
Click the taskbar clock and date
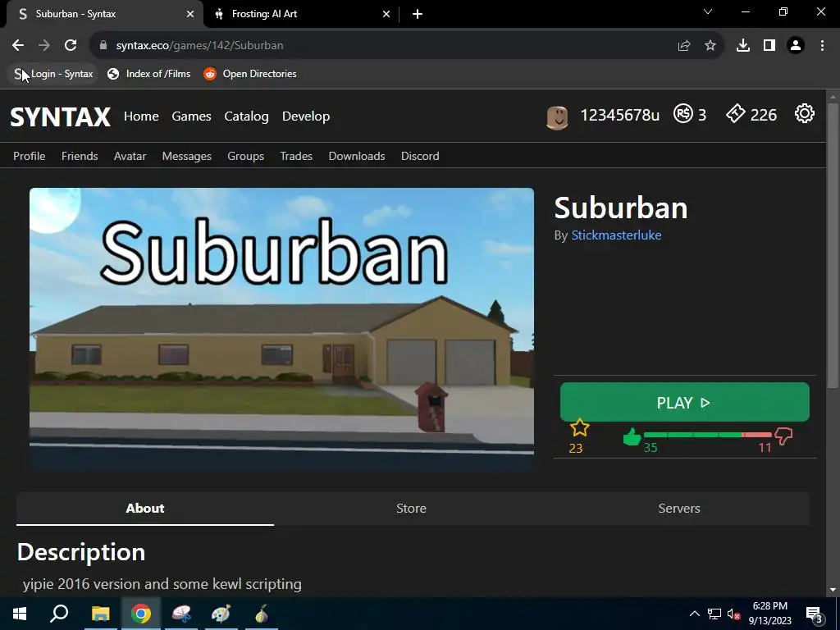(769, 614)
